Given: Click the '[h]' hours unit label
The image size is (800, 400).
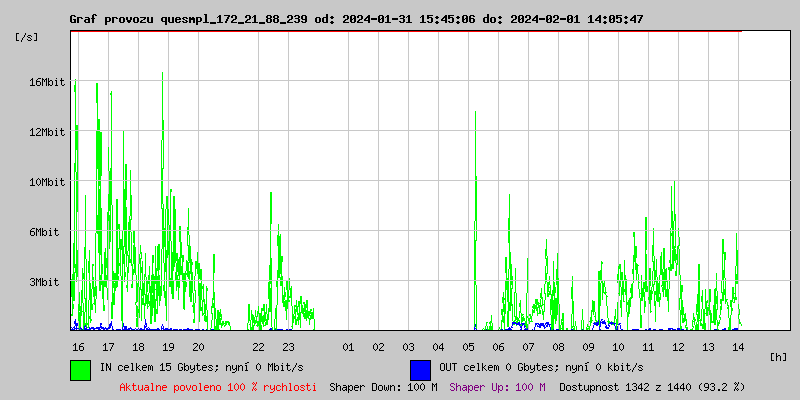Looking at the screenshot, I should tap(779, 357).
